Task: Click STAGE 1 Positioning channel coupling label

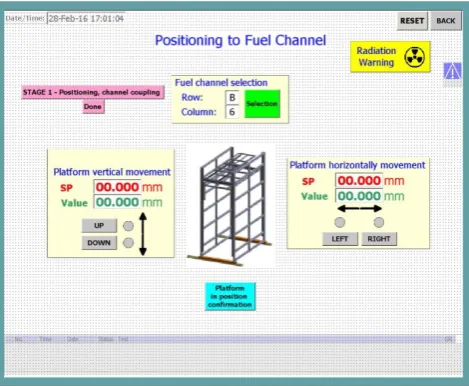Action: [92, 92]
